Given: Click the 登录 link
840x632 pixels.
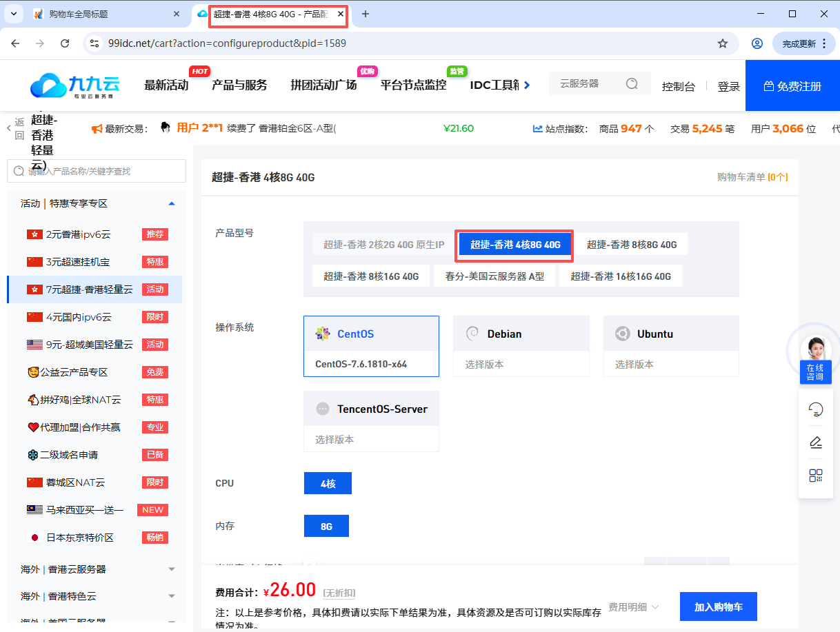Looking at the screenshot, I should tap(729, 86).
